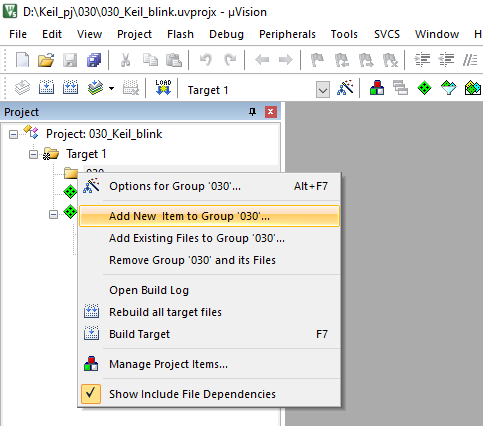Viewport: 483px width, 426px height.
Task: Collapse the Target 1 tree node
Action: click(33, 154)
